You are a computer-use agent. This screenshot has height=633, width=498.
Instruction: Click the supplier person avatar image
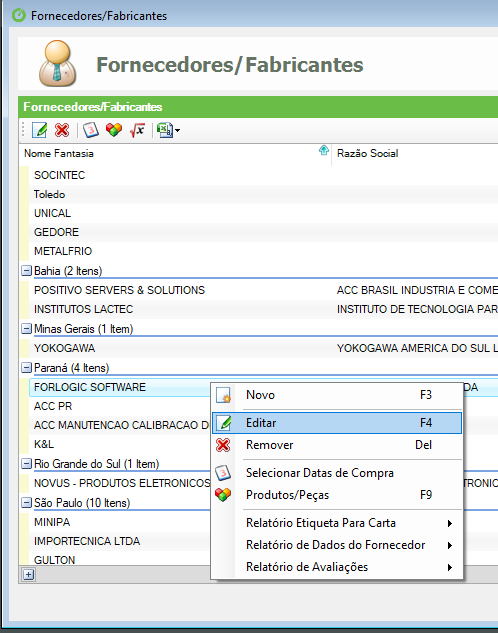(x=58, y=63)
